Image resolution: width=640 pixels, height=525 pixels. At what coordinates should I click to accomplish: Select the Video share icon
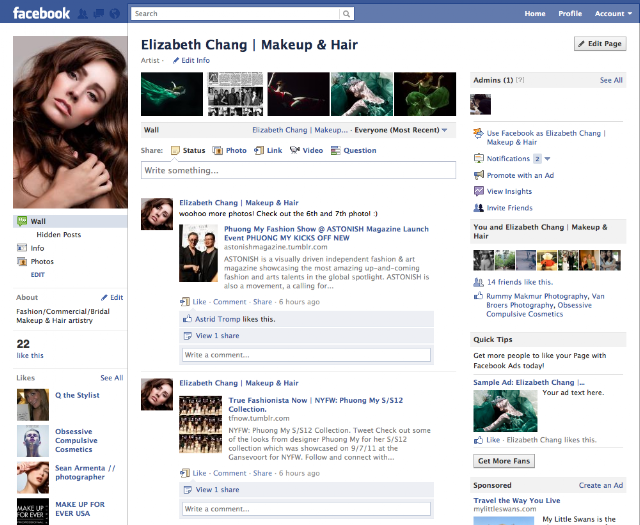click(x=295, y=150)
